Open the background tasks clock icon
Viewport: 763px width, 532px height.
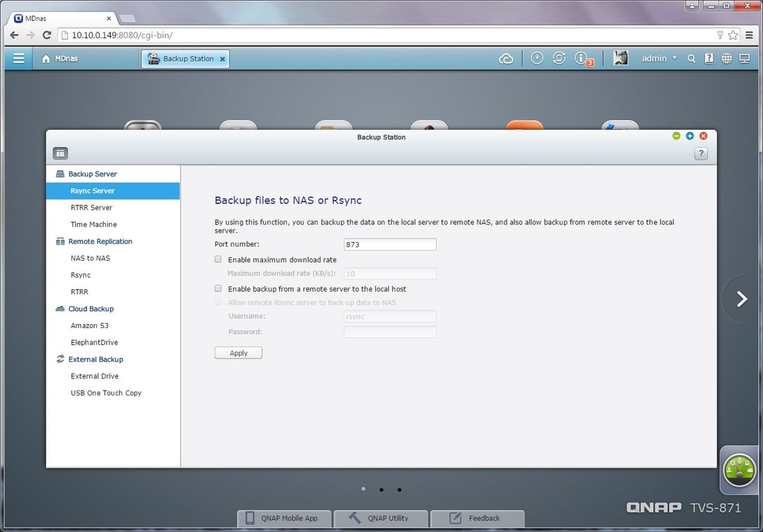point(537,58)
